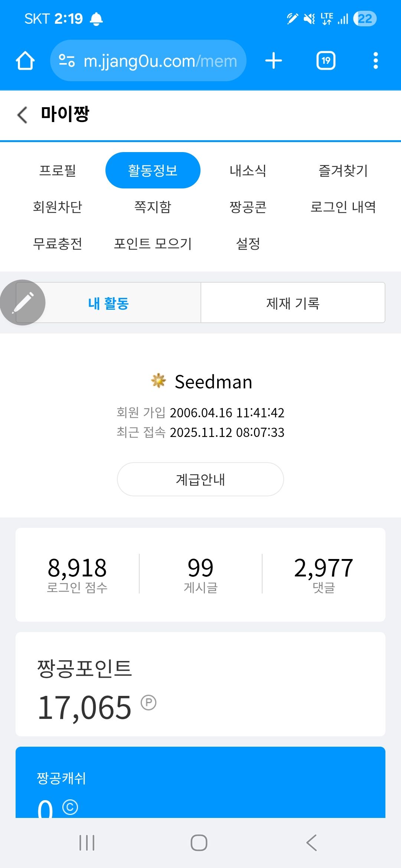Open the tab switcher showing 19 tabs
Viewport: 401px width, 868px height.
(x=326, y=61)
